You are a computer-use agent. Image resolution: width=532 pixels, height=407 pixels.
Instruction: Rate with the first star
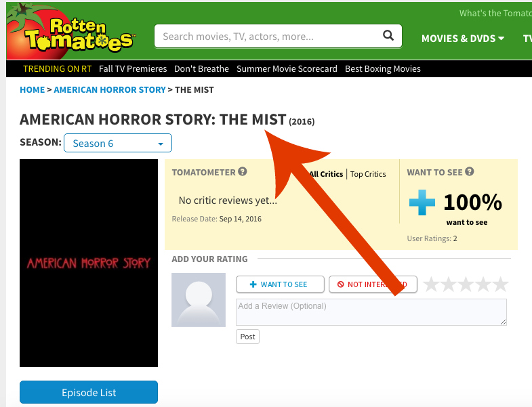click(432, 284)
